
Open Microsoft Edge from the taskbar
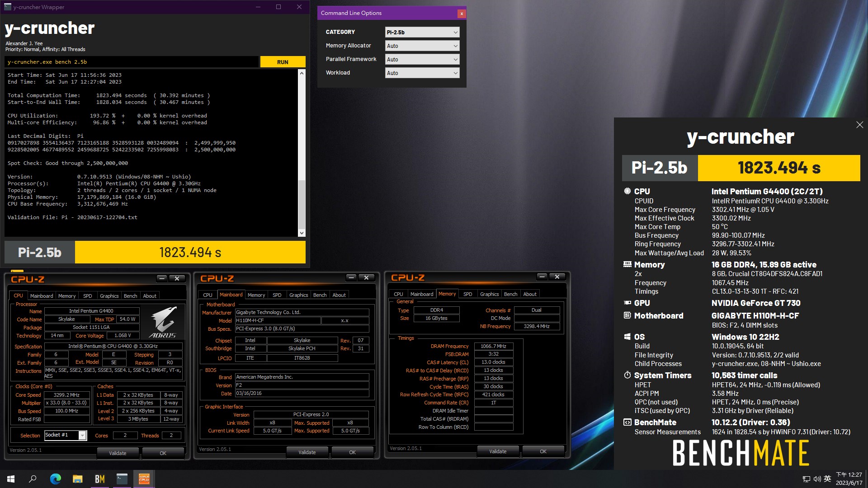pyautogui.click(x=55, y=479)
